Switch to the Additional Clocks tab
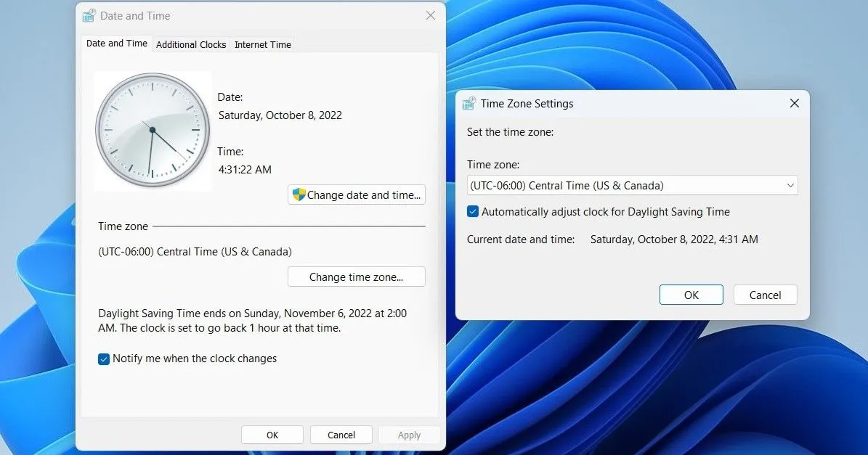Screen dimensions: 868x455 point(191,45)
